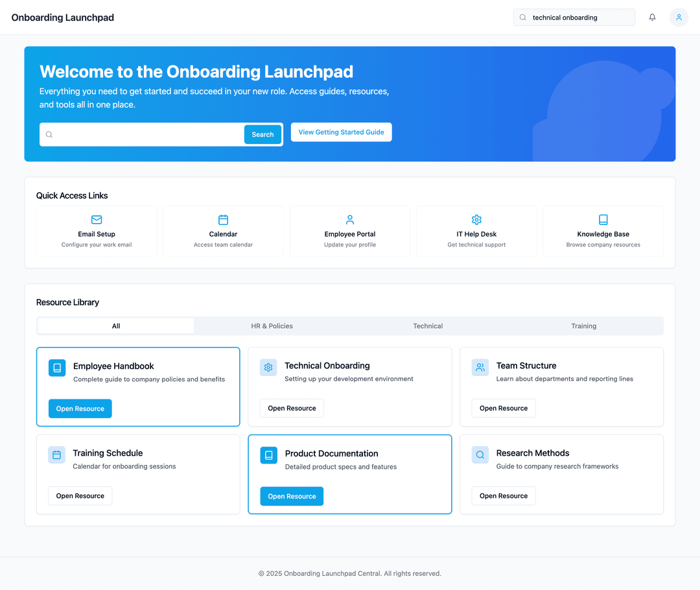Select the Training tab
This screenshot has width=700, height=590.
tap(583, 326)
